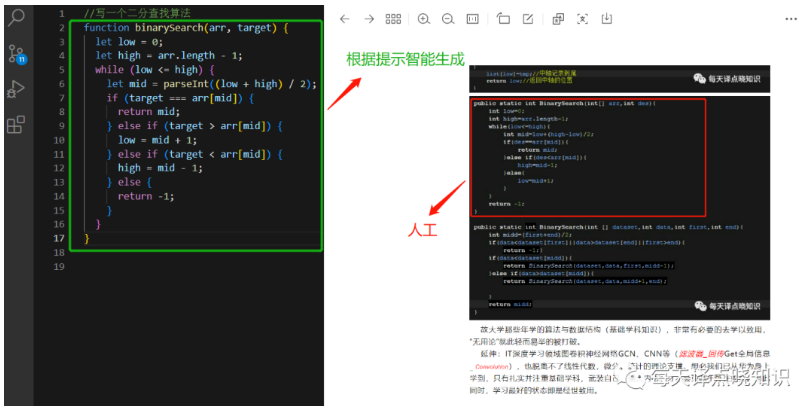Click the 'else if (target < arr[mid])' line
Image resolution: width=803 pixels, height=406 pixels.
coord(195,154)
